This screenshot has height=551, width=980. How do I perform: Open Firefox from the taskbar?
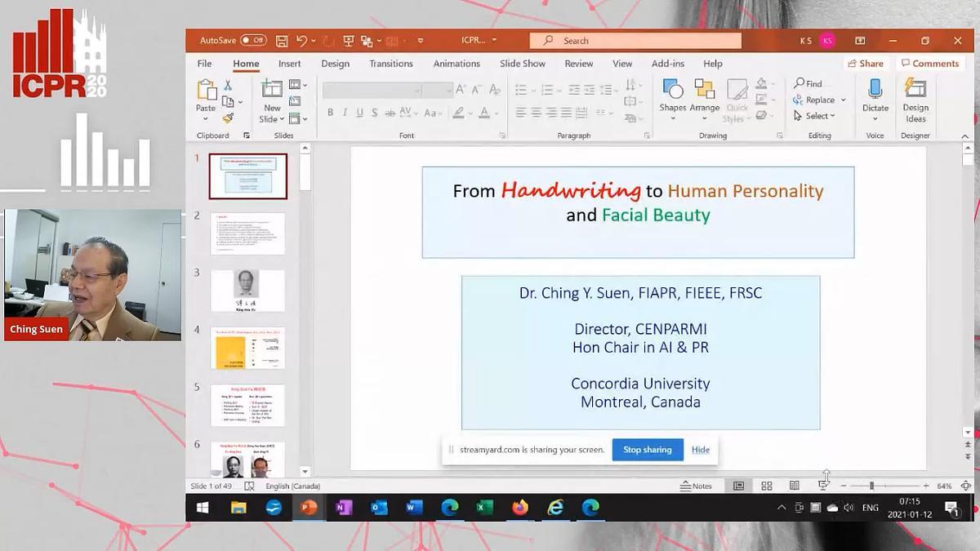pos(520,508)
